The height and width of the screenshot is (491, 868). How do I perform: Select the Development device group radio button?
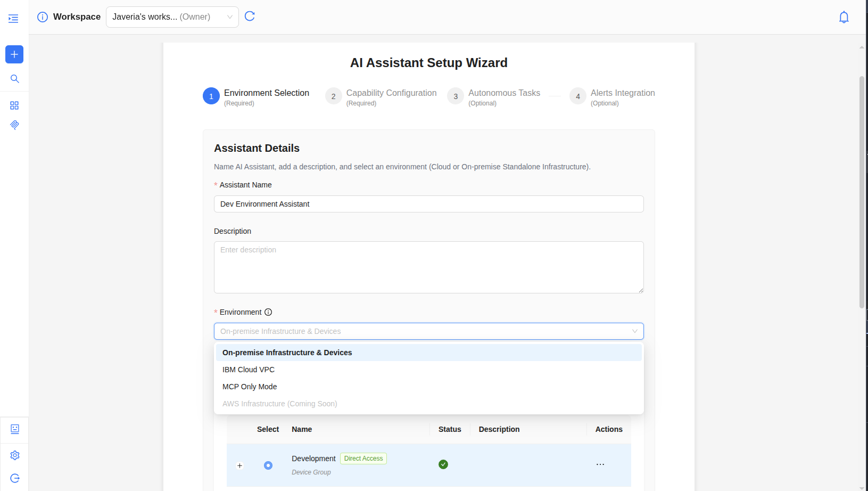(268, 465)
